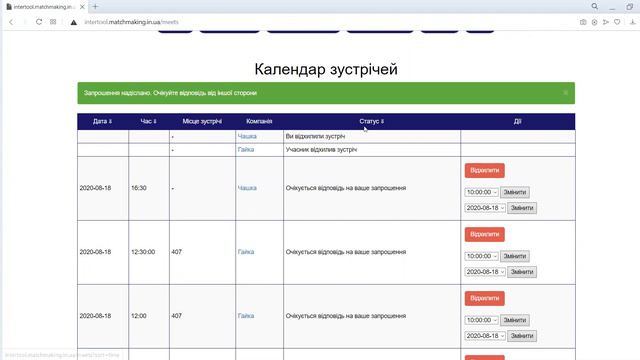Click Змінити next to date in 12:00 row
This screenshot has height=360, width=640.
[x=522, y=336]
